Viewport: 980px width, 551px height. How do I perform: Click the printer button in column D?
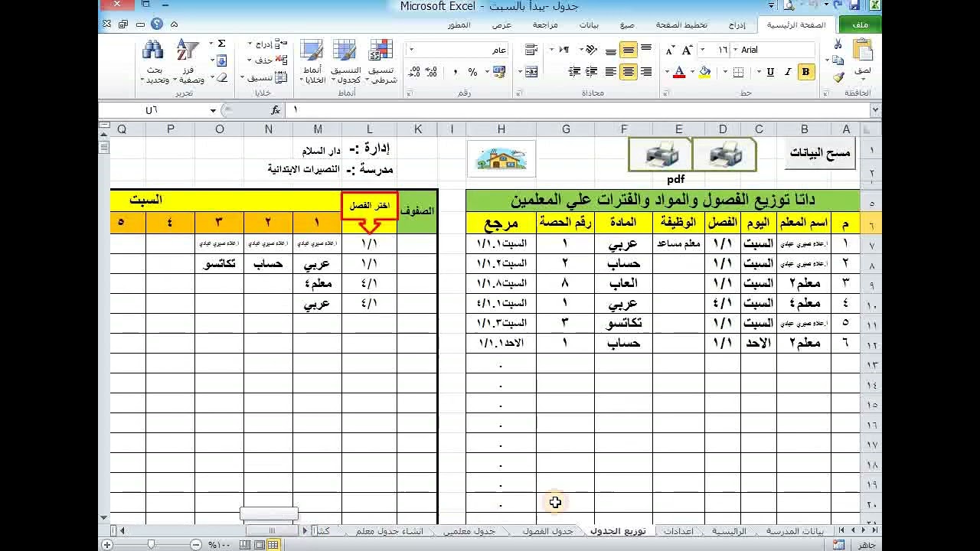tap(724, 155)
